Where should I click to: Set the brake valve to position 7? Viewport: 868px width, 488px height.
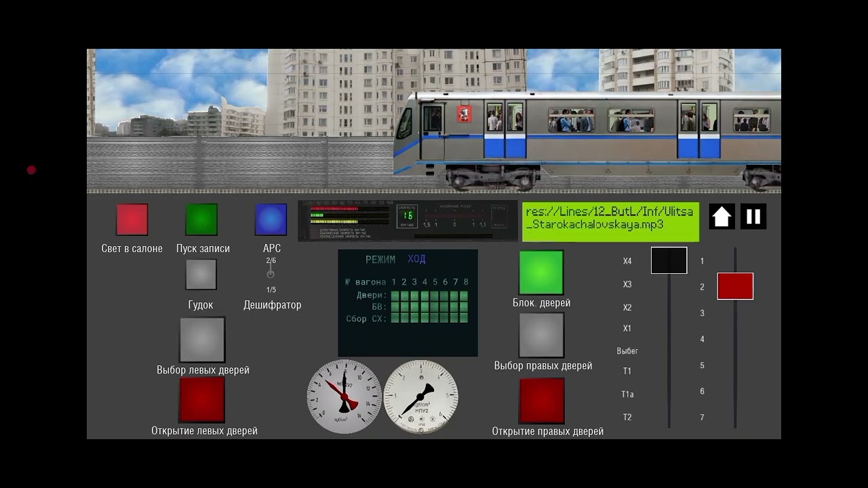coord(702,418)
